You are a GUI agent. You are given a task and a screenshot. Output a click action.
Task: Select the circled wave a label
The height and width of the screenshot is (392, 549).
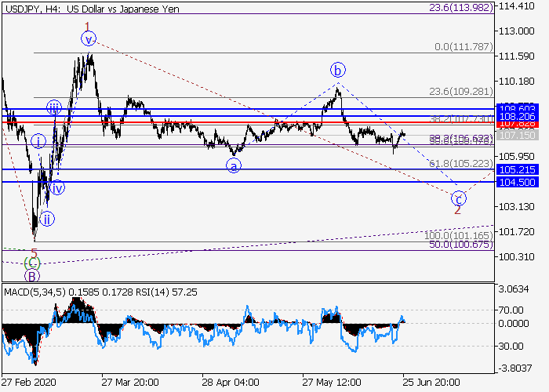click(x=233, y=165)
